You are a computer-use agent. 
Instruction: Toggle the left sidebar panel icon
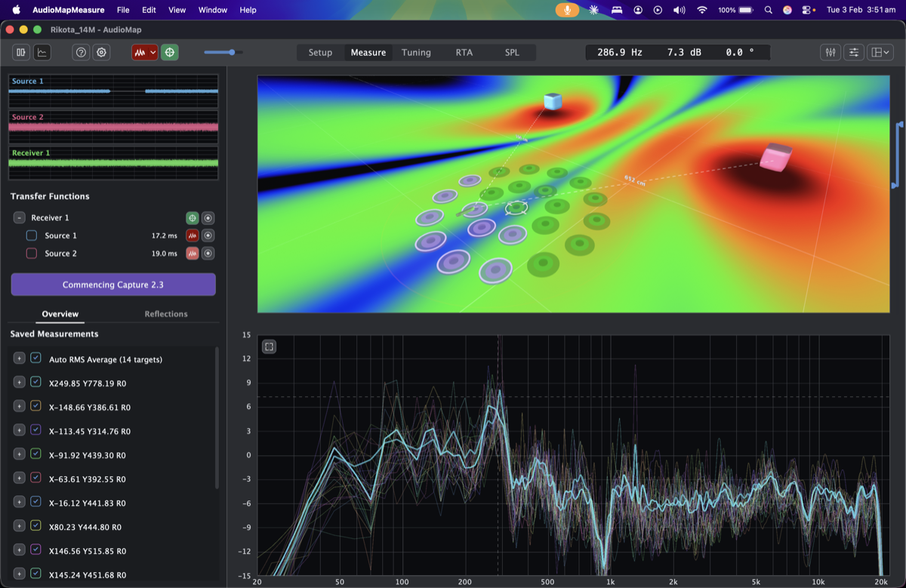21,52
